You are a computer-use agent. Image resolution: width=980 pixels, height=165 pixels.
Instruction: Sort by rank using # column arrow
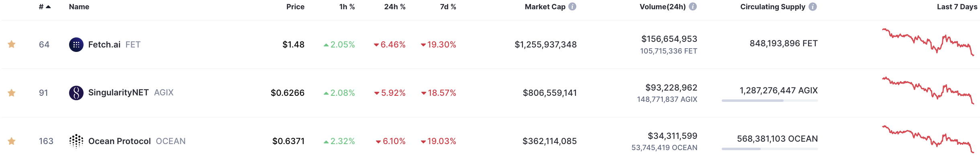[x=48, y=7]
